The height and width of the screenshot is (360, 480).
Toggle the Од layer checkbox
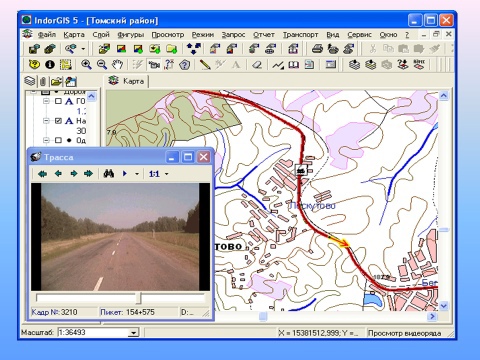(58, 140)
